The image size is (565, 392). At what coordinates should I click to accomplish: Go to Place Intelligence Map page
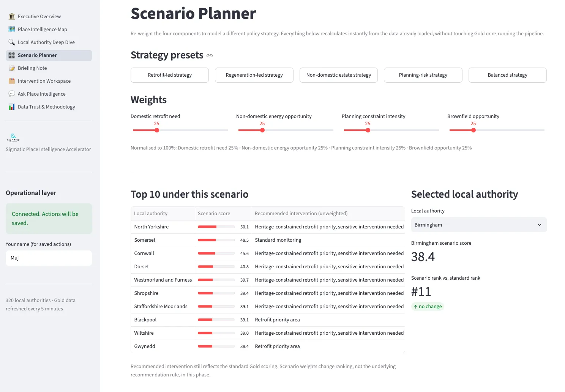[x=49, y=29]
